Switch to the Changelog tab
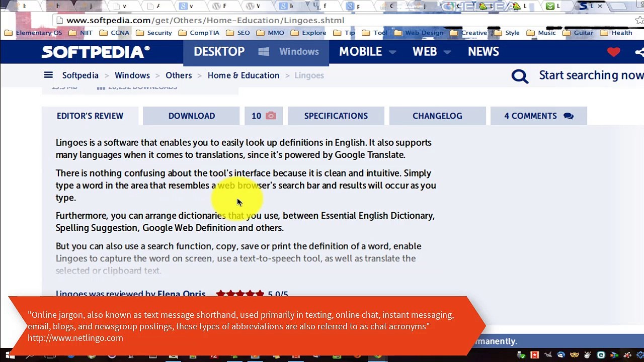Viewport: 644px width, 362px height. 438,116
